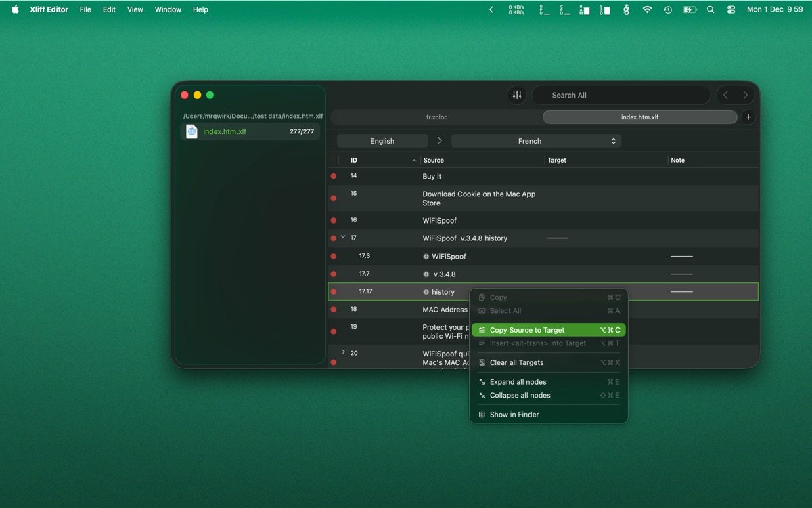Click the English source language button
This screenshot has height=508, width=812.
point(382,141)
